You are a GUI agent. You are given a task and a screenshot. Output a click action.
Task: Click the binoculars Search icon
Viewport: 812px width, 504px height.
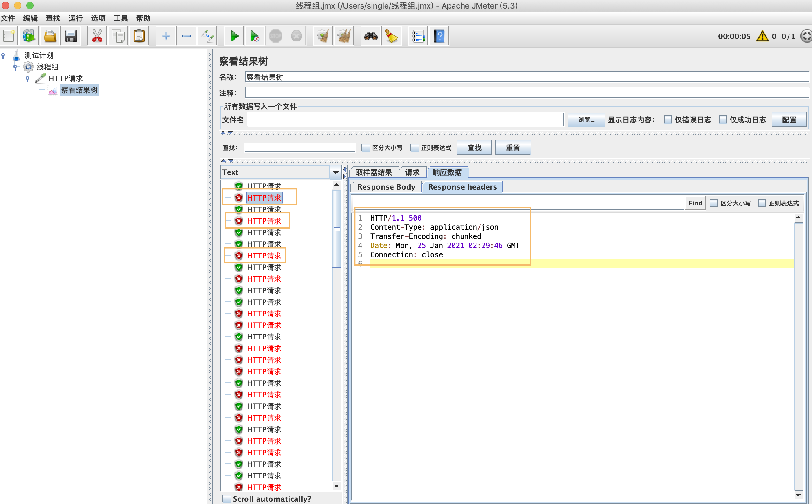coord(370,36)
